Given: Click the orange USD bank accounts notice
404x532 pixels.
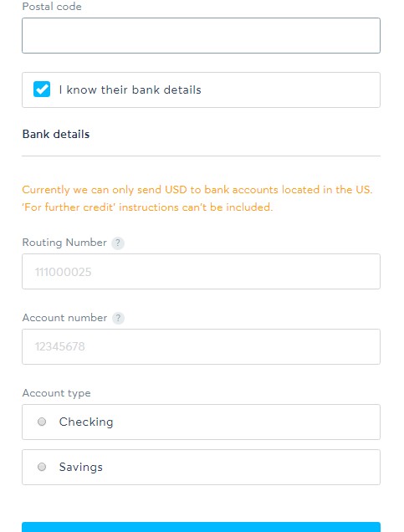Looking at the screenshot, I should 197,189.
